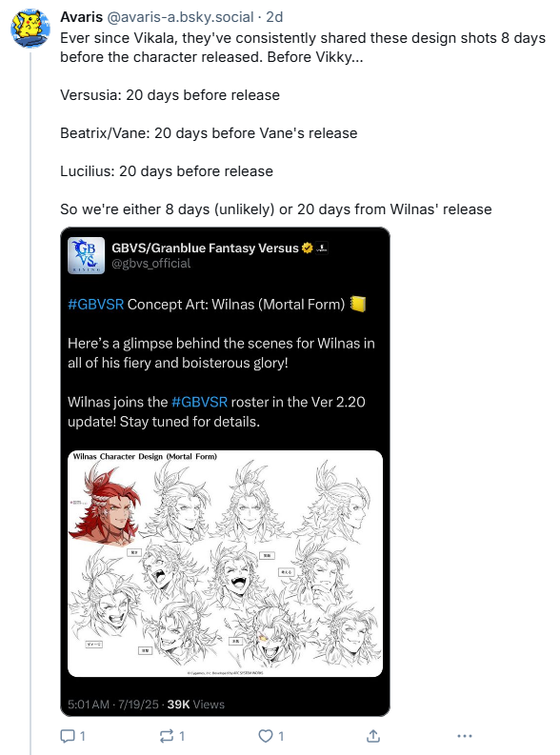
Task: Click the @gbvs_official handle text
Action: pyautogui.click(x=151, y=264)
